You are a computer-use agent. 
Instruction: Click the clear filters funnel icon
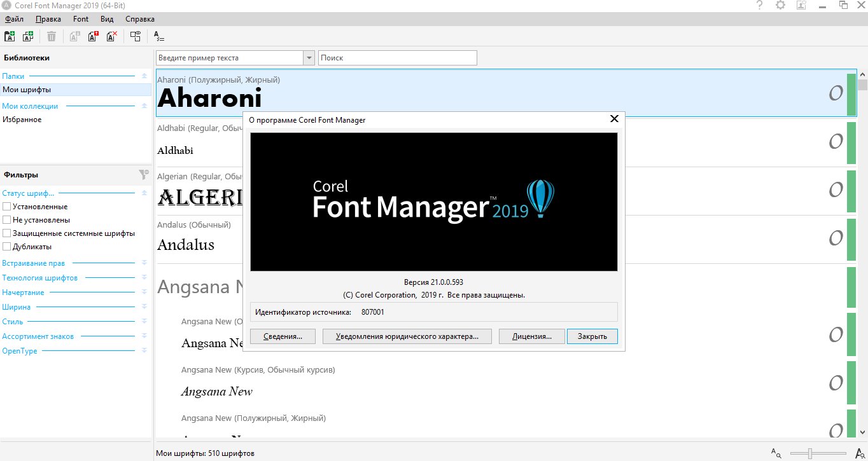pos(143,174)
